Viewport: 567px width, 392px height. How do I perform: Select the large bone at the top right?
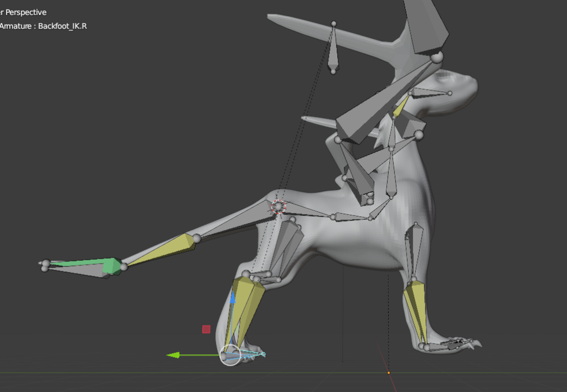(x=426, y=25)
